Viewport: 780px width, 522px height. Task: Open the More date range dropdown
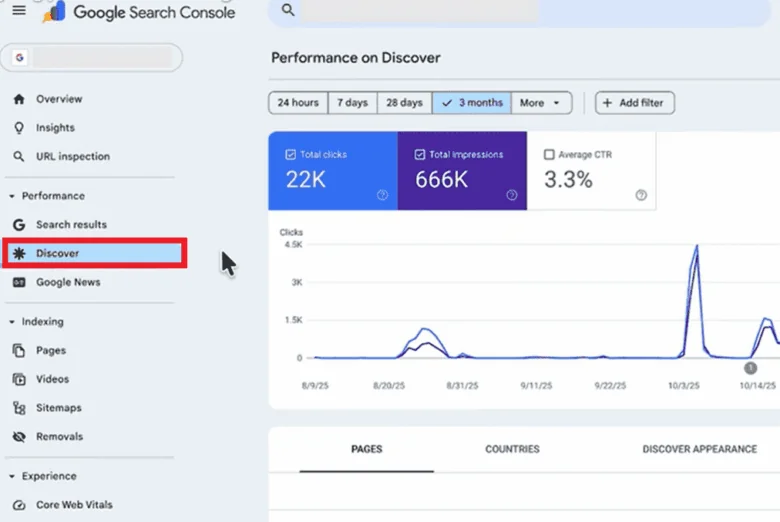click(541, 103)
